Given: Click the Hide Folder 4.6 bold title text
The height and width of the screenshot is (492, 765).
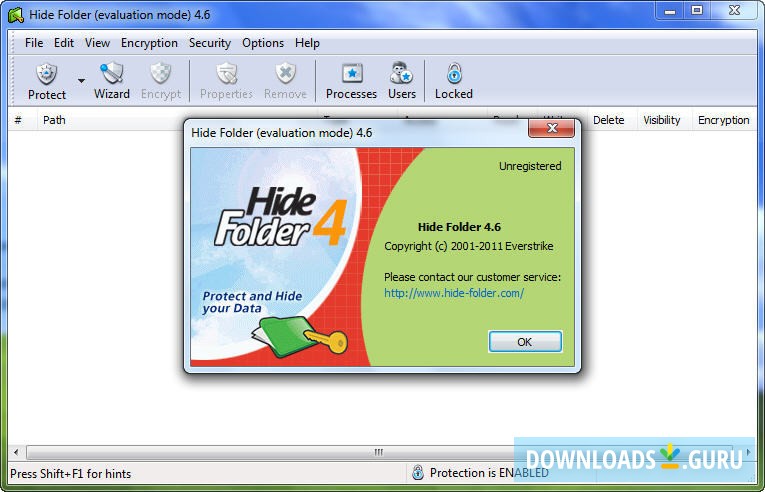Looking at the screenshot, I should coord(459,227).
